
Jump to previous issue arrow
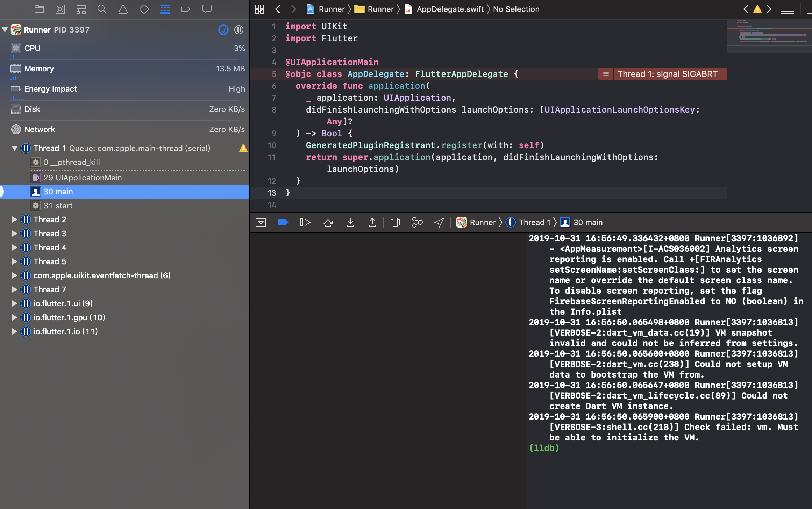[x=746, y=9]
